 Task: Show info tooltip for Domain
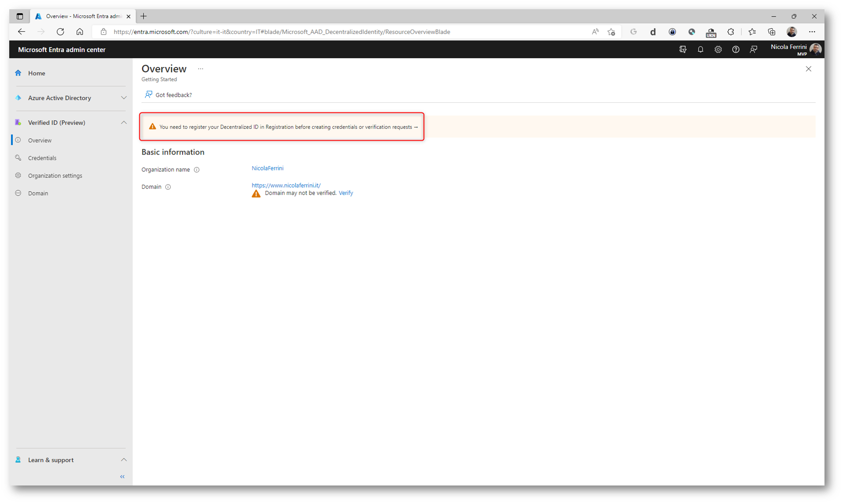[168, 187]
